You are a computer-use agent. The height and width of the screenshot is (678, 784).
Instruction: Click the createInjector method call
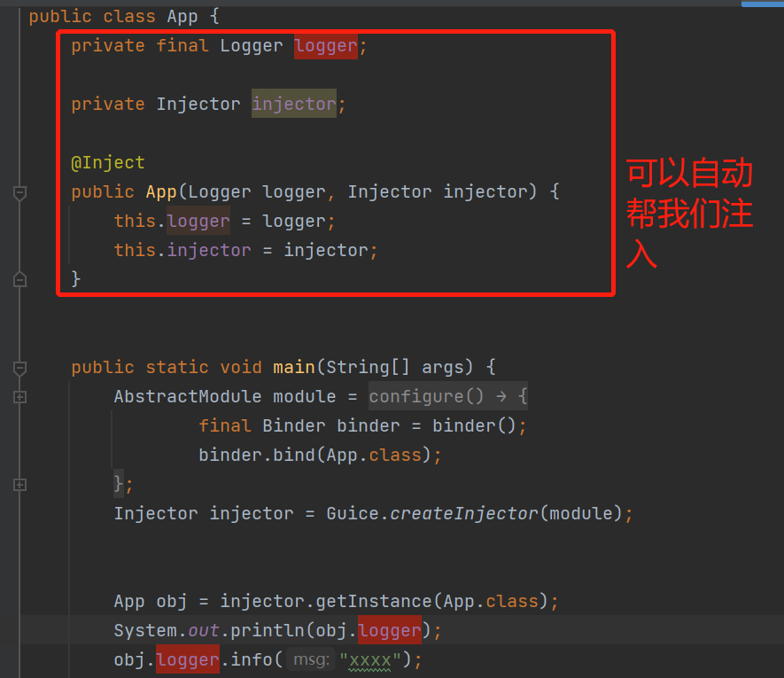pyautogui.click(x=464, y=513)
